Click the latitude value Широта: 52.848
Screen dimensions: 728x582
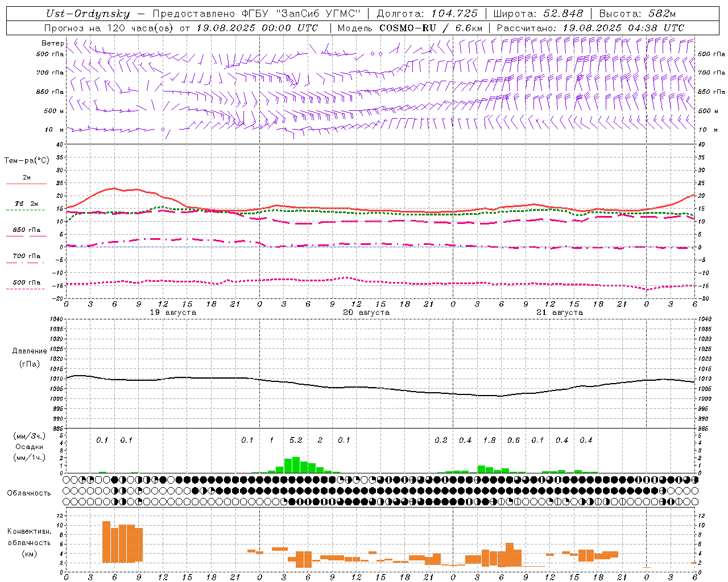point(538,14)
